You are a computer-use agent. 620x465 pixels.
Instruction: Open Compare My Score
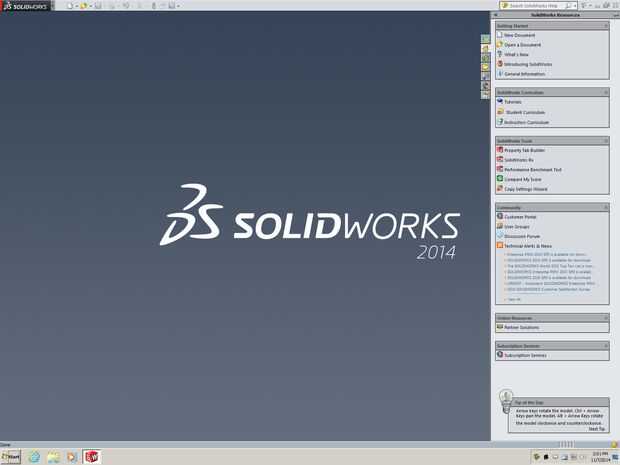[x=523, y=180]
